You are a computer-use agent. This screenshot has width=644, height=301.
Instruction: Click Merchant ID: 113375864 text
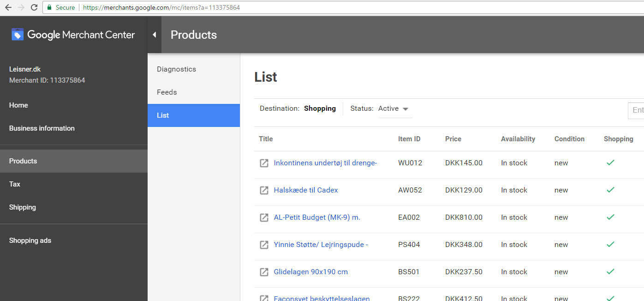pyautogui.click(x=47, y=80)
